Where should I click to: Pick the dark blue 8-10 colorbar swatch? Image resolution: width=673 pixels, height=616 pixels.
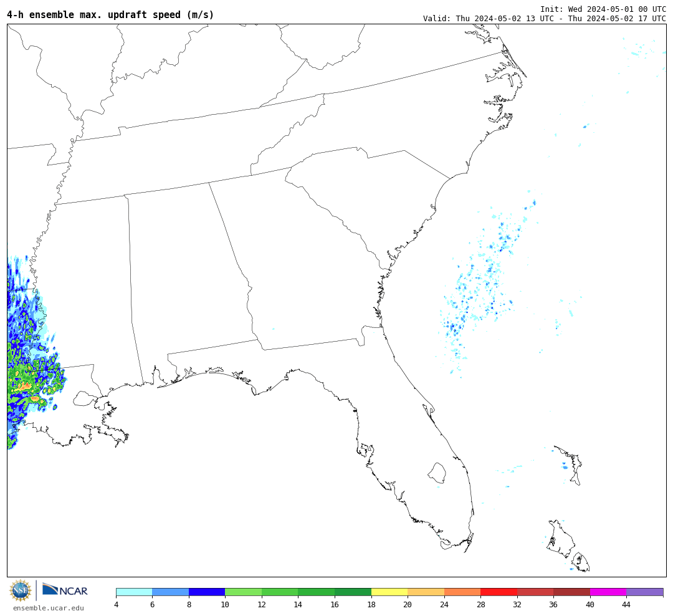click(207, 592)
